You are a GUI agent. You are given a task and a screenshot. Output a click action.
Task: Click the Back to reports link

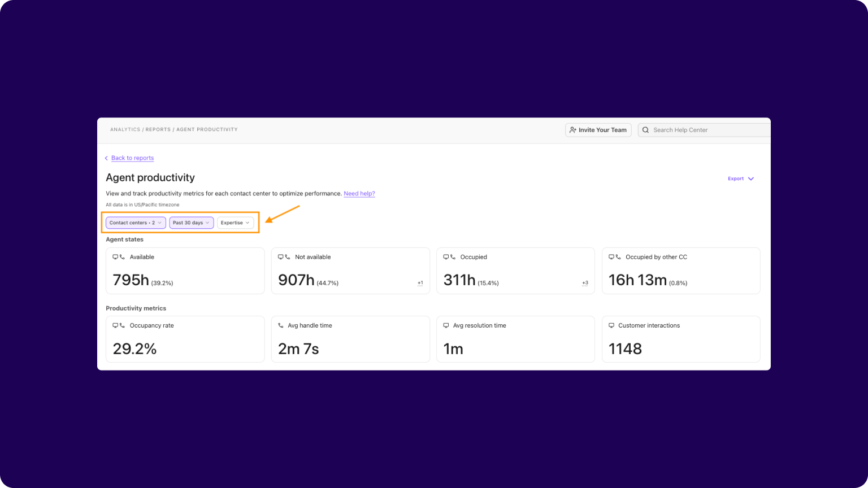coord(132,158)
